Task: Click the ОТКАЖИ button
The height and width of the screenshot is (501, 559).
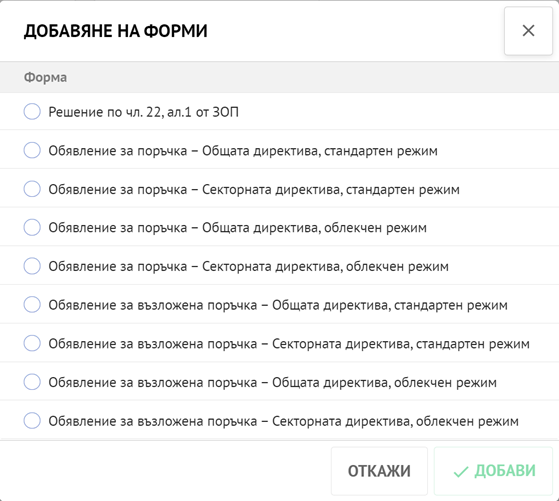Action: [x=379, y=471]
